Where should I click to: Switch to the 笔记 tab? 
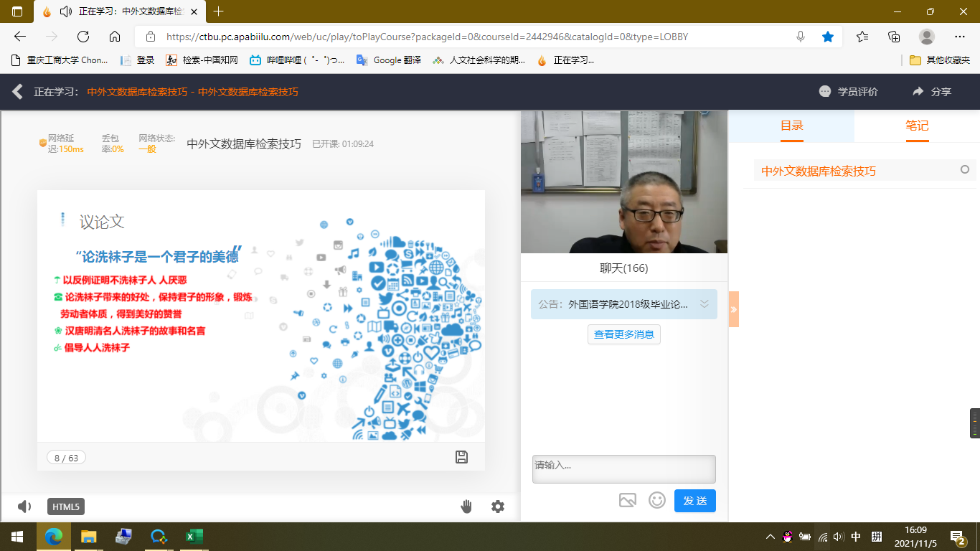click(x=917, y=126)
